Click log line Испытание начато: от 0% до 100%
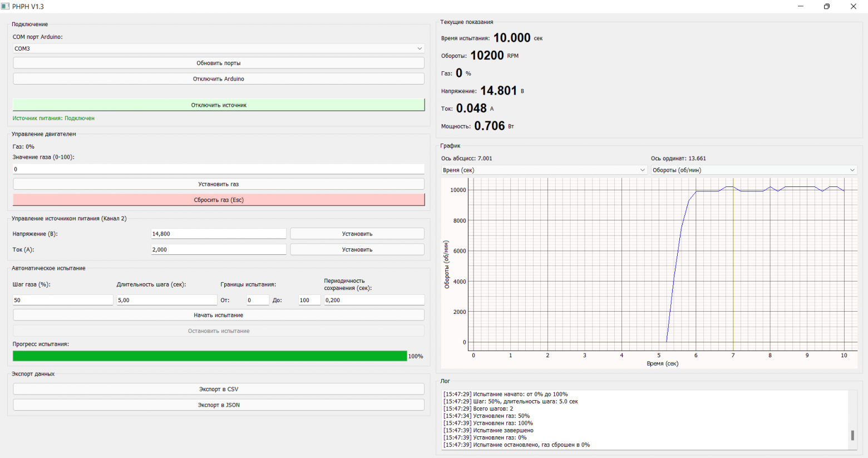The image size is (868, 458). (x=505, y=394)
